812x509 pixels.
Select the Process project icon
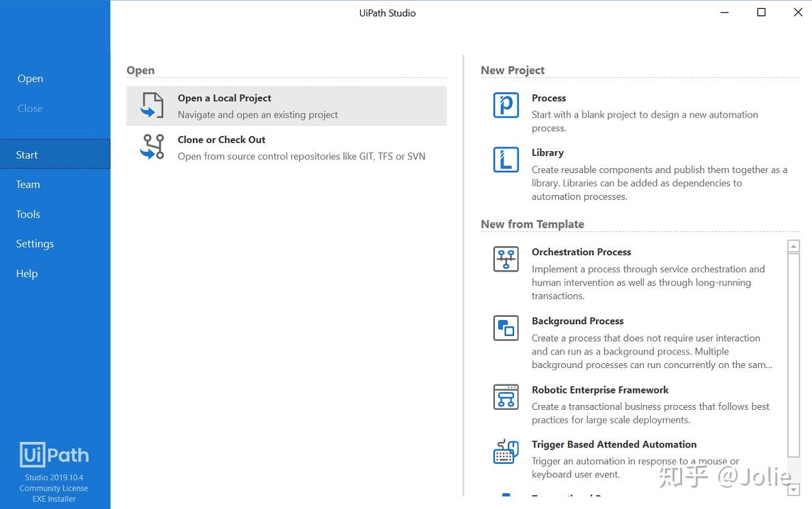(x=506, y=105)
